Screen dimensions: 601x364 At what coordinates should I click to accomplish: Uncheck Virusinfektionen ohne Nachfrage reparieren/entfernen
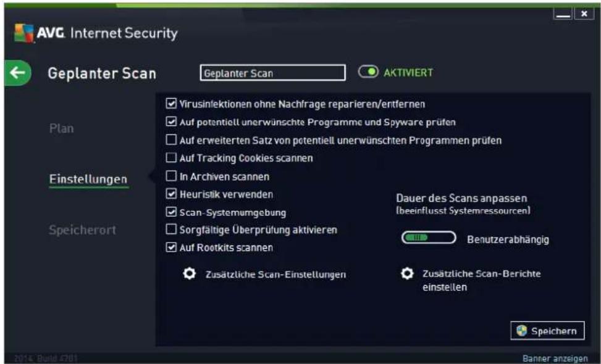click(x=171, y=104)
